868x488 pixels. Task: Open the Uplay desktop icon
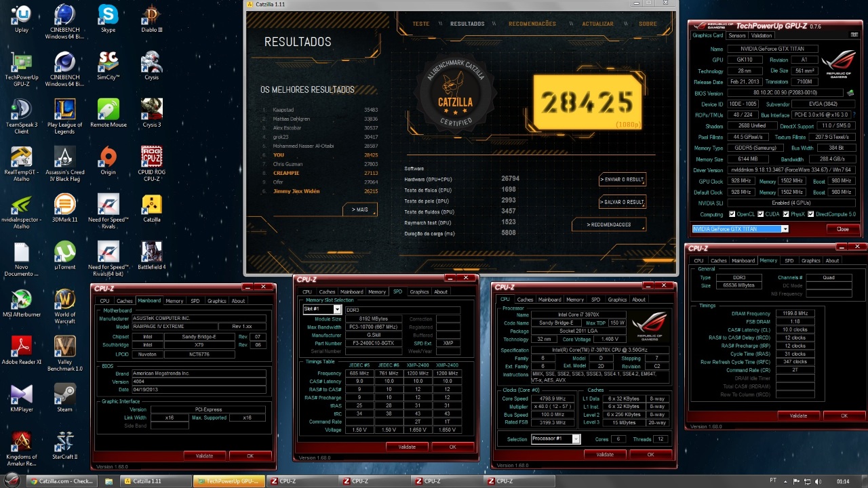[x=22, y=19]
